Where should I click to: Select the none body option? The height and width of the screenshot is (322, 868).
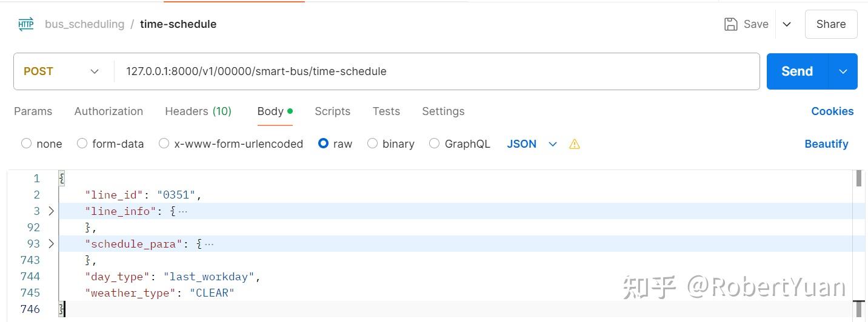(x=26, y=144)
